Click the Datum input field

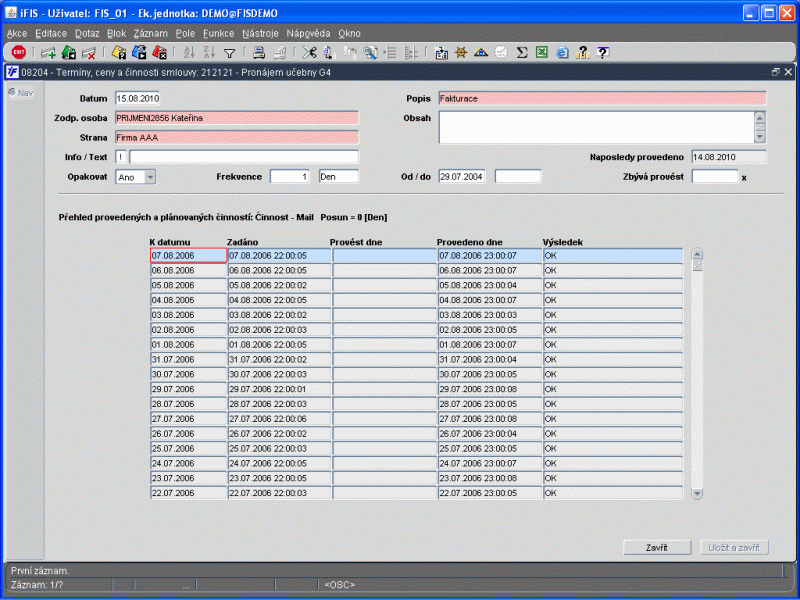(137, 98)
